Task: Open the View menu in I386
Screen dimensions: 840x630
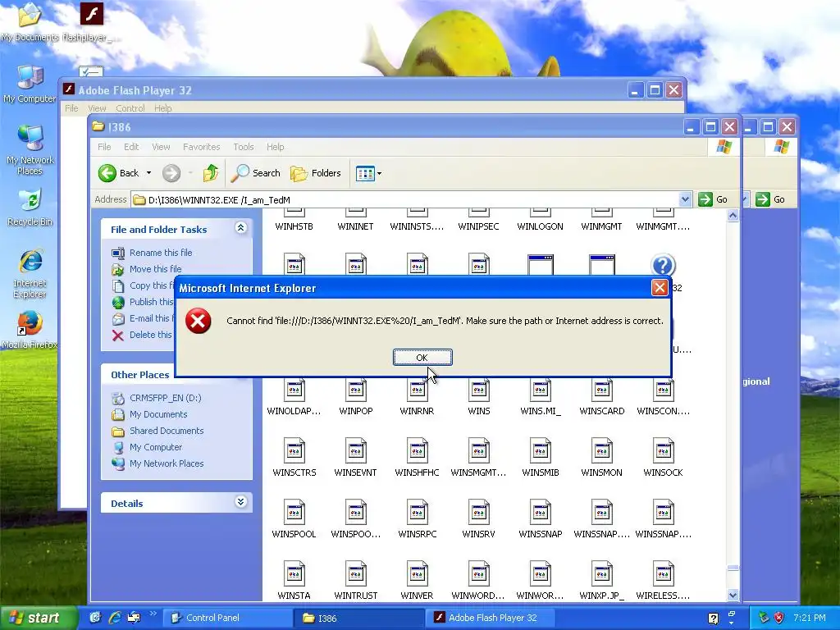Action: pos(161,147)
